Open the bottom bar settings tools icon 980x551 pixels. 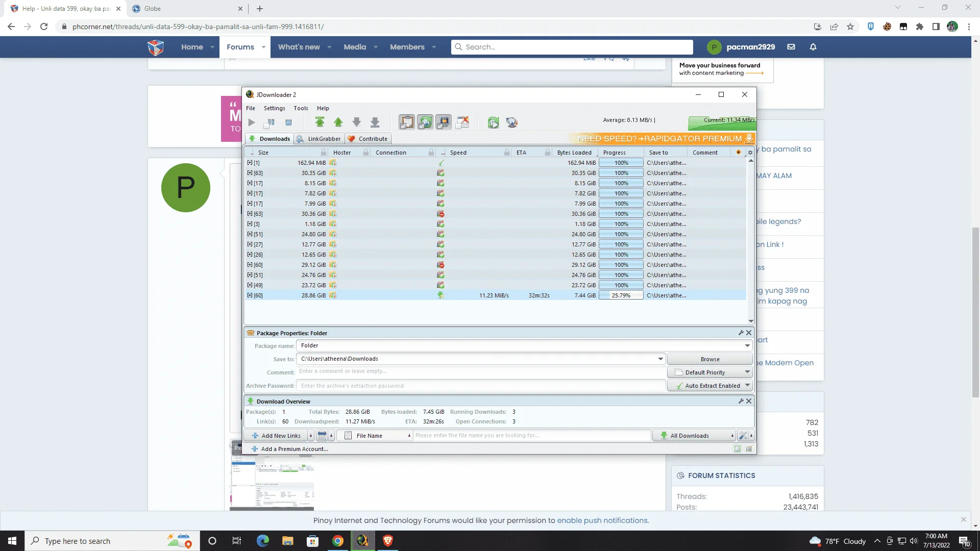tap(743, 436)
